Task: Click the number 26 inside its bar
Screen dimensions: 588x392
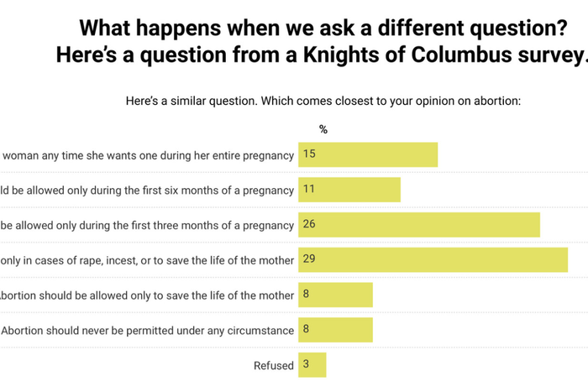Action: 309,225
